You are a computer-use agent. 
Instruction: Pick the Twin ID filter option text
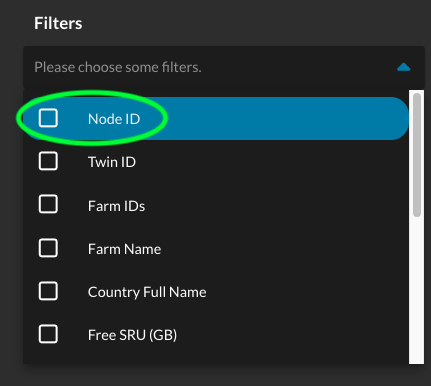point(112,162)
